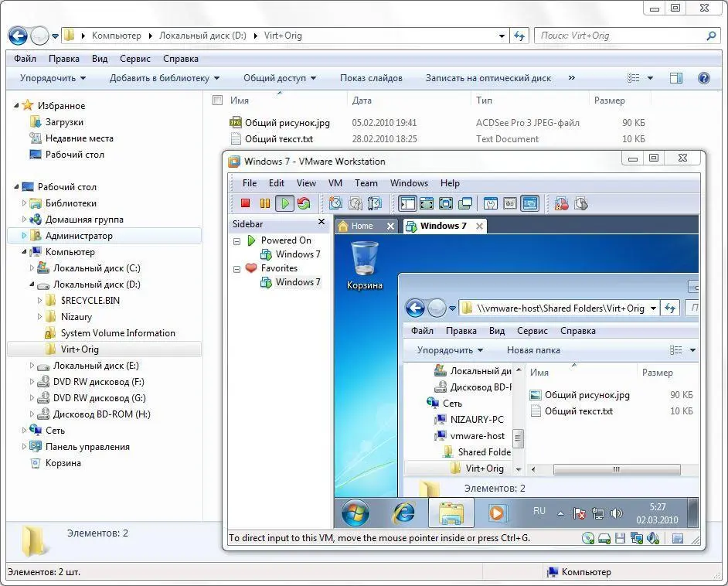Image resolution: width=728 pixels, height=586 pixels.
Task: Click the Replay icon at VMware toolbar end
Action: (581, 203)
